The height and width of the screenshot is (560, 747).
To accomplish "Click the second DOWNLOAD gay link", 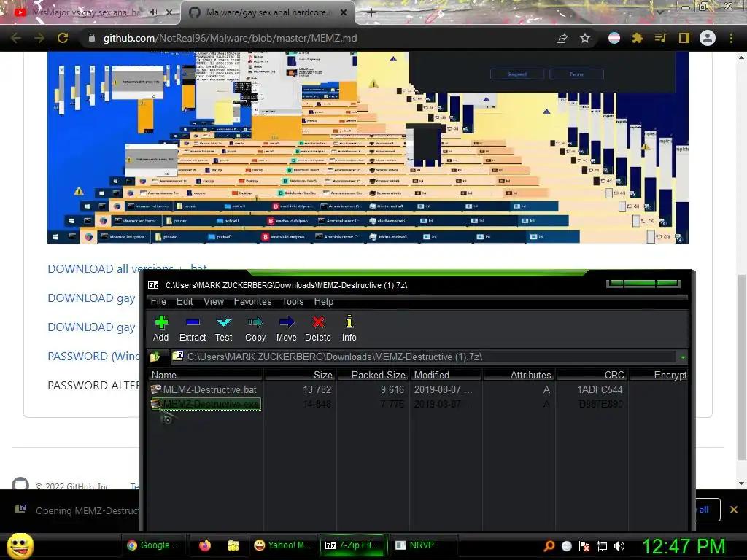I will point(91,327).
